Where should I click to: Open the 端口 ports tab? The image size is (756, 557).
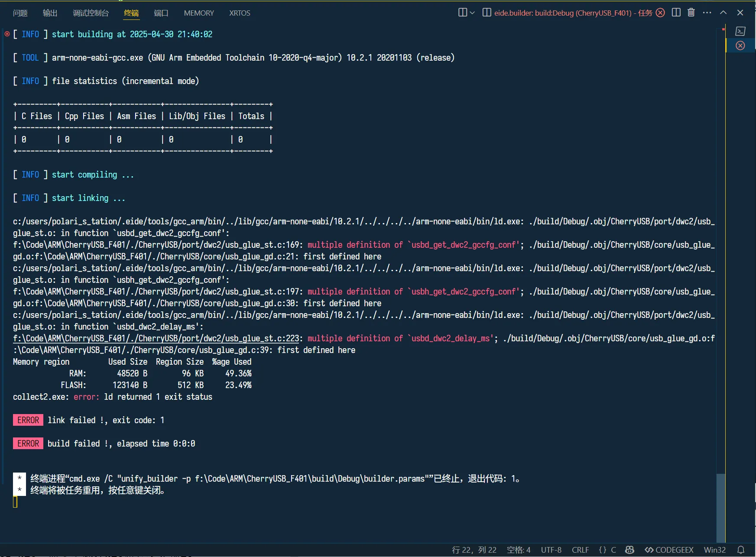coord(161,13)
